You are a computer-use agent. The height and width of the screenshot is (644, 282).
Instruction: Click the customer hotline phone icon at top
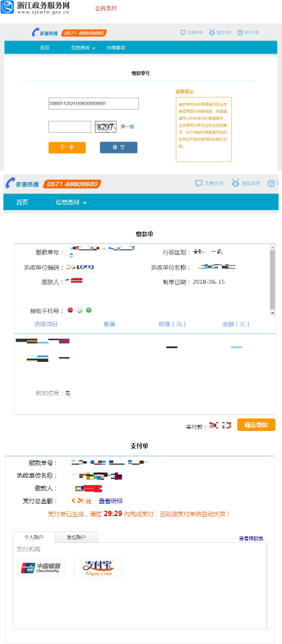click(35, 33)
